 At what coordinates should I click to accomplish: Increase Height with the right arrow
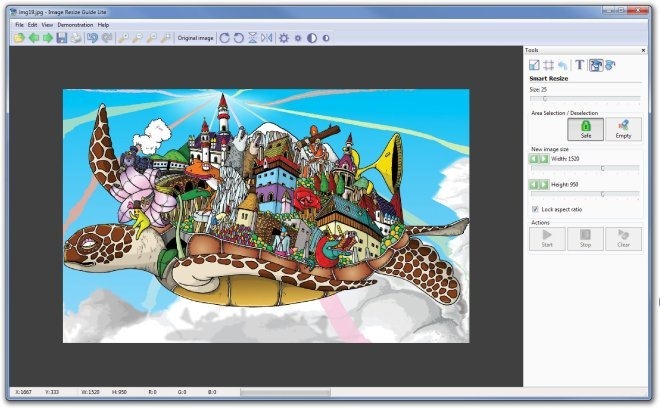coord(544,185)
